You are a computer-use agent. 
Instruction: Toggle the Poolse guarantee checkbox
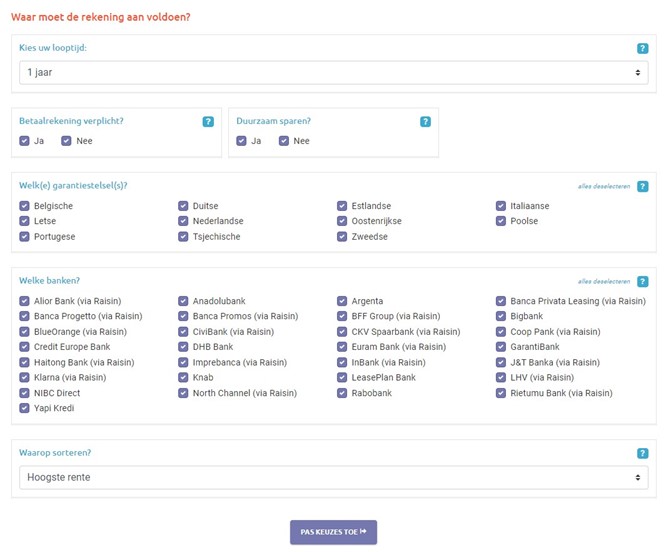coord(501,221)
